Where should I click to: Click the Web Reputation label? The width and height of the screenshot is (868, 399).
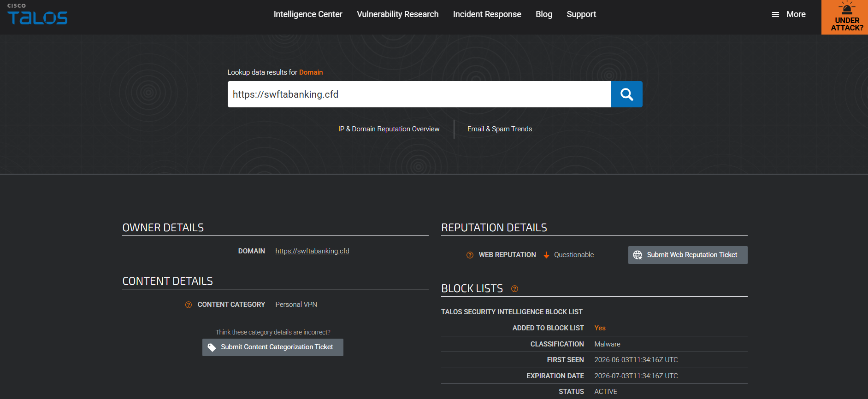508,255
